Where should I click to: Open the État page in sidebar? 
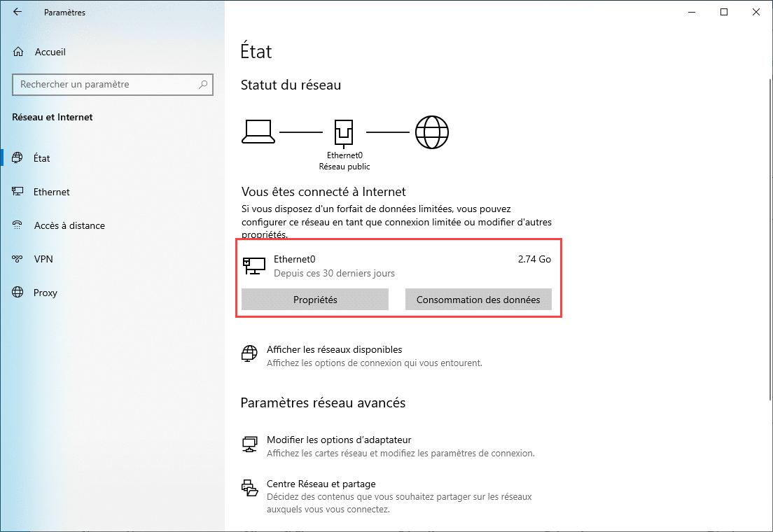(113, 158)
